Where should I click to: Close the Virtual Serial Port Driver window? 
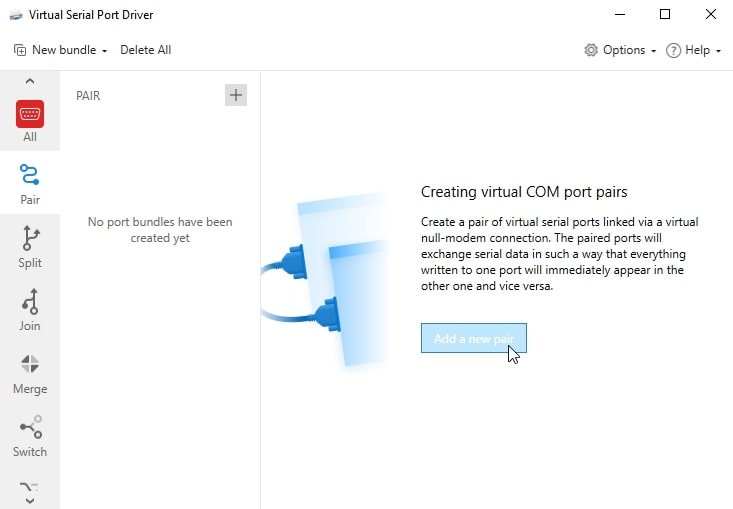tap(711, 14)
